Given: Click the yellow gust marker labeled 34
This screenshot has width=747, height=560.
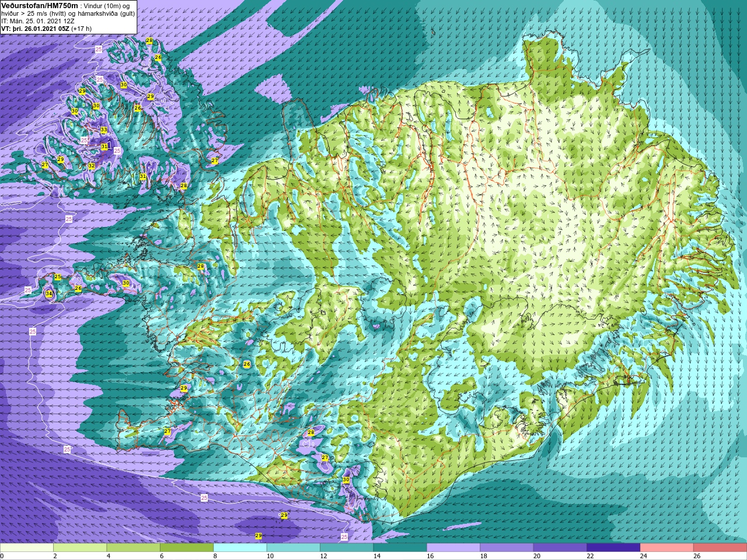Looking at the screenshot, I should (49, 293).
